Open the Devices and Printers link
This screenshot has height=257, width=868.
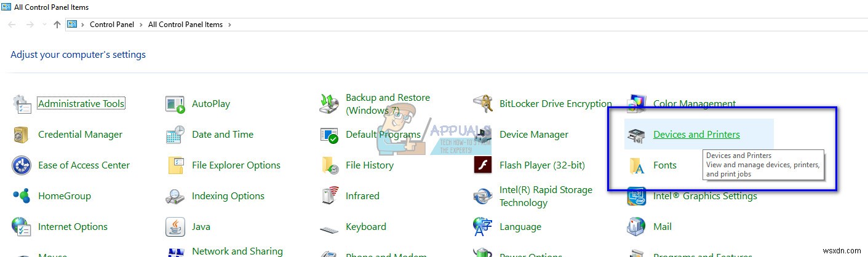point(696,135)
